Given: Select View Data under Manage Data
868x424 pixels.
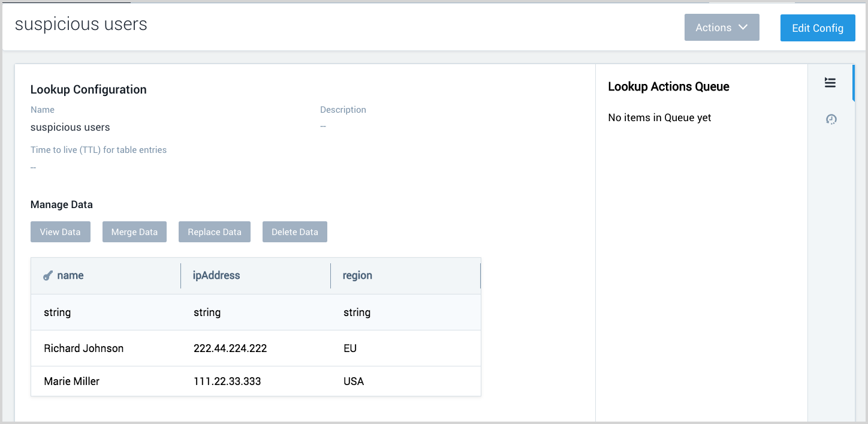Looking at the screenshot, I should [60, 231].
